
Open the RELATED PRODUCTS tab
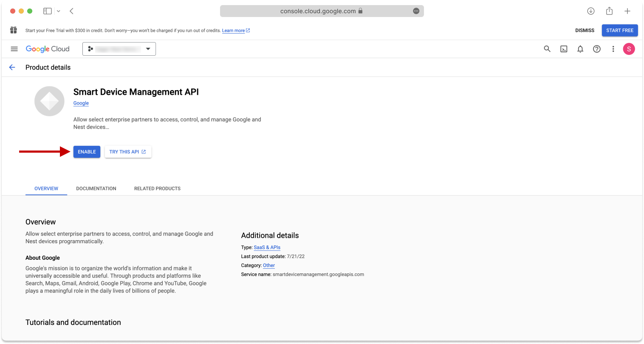[x=157, y=188]
